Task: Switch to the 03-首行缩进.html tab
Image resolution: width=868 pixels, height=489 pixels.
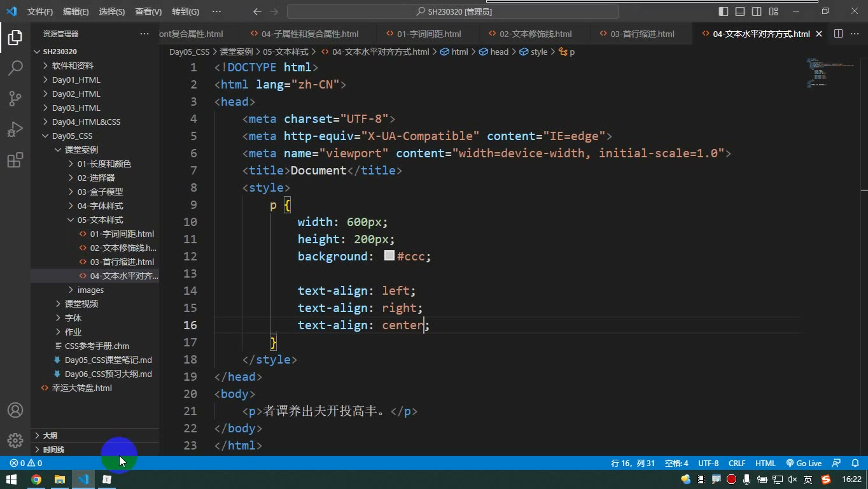Action: click(641, 34)
